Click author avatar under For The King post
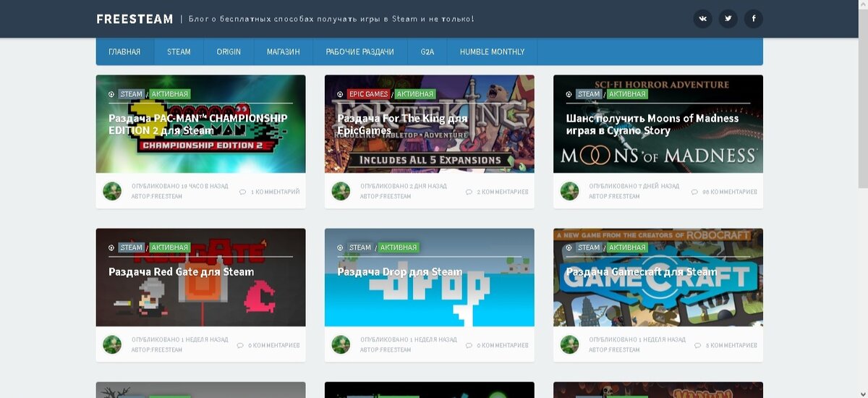This screenshot has height=398, width=868. [341, 191]
